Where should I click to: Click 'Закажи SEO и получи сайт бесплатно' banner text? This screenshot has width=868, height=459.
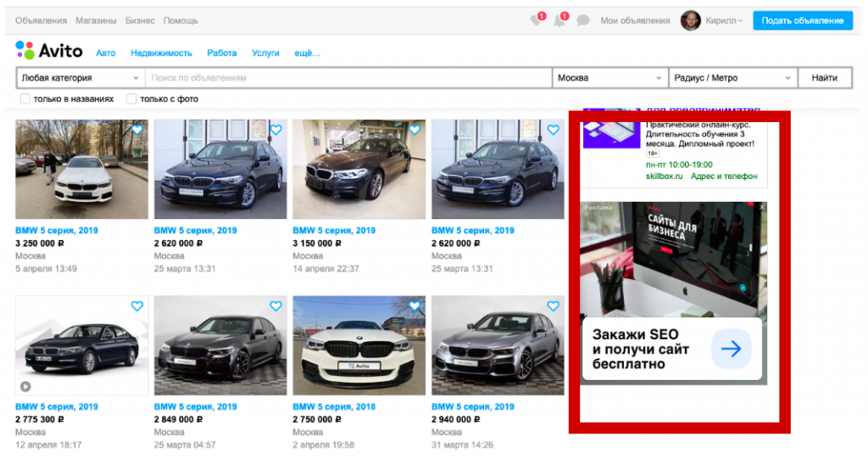coord(641,350)
